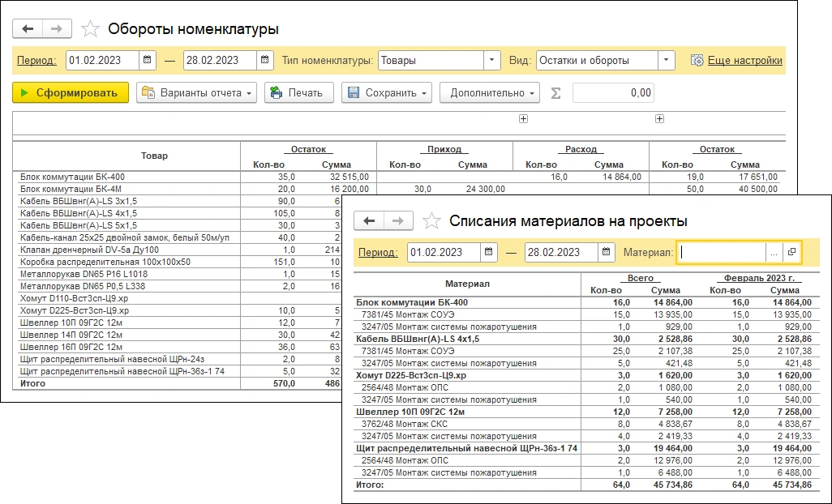Screen dimensions: 832x504
Task: Click Тип номенклатуры field Товары
Action: (x=431, y=60)
